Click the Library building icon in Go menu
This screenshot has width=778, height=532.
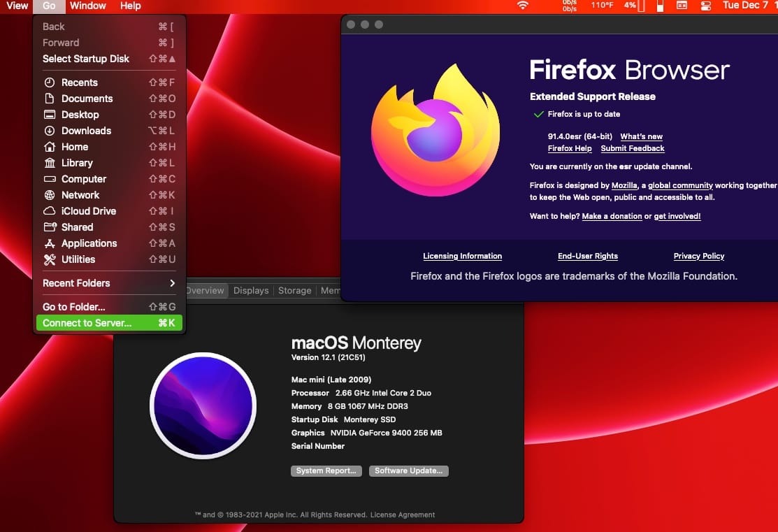[x=50, y=163]
